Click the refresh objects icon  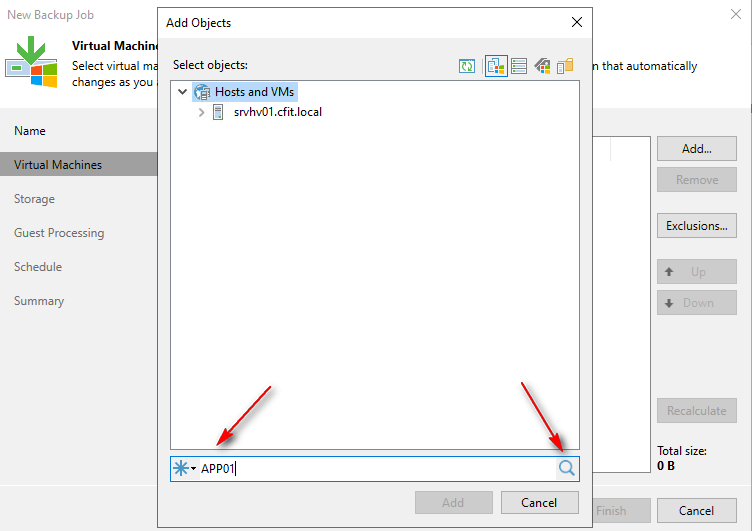pos(467,66)
